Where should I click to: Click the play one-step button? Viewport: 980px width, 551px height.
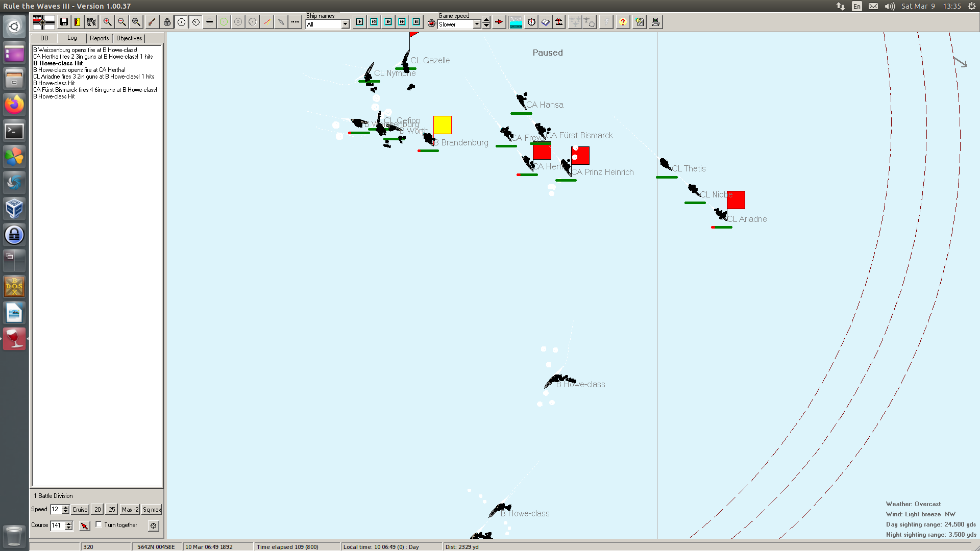tap(360, 22)
